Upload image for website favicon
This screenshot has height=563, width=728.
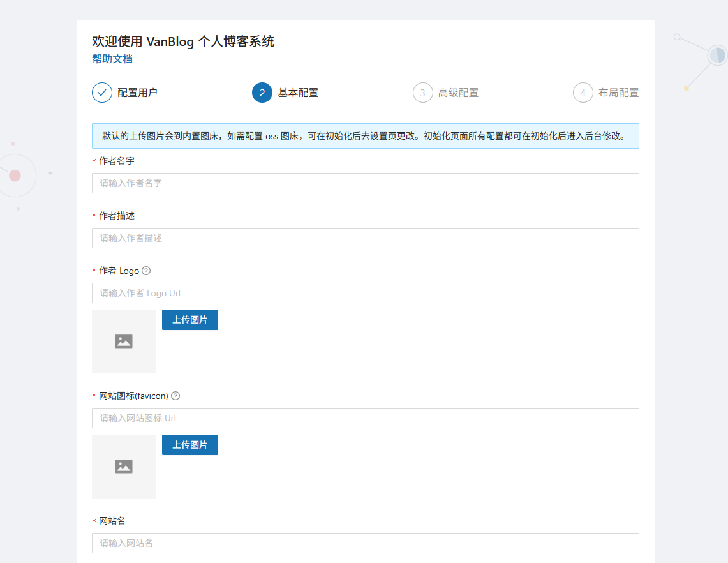(190, 445)
